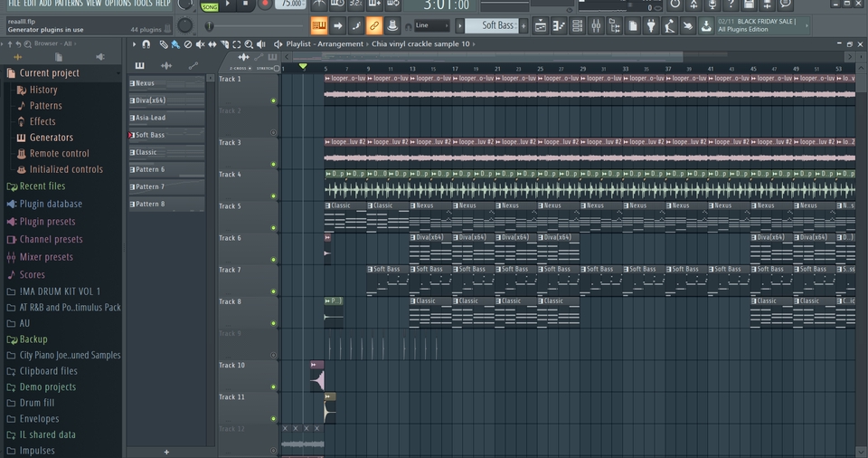Show pattern clips in the picker panel
868x458 pixels.
tap(139, 65)
